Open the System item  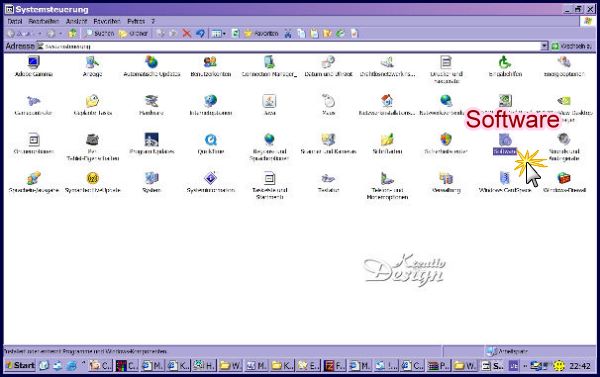tap(152, 183)
